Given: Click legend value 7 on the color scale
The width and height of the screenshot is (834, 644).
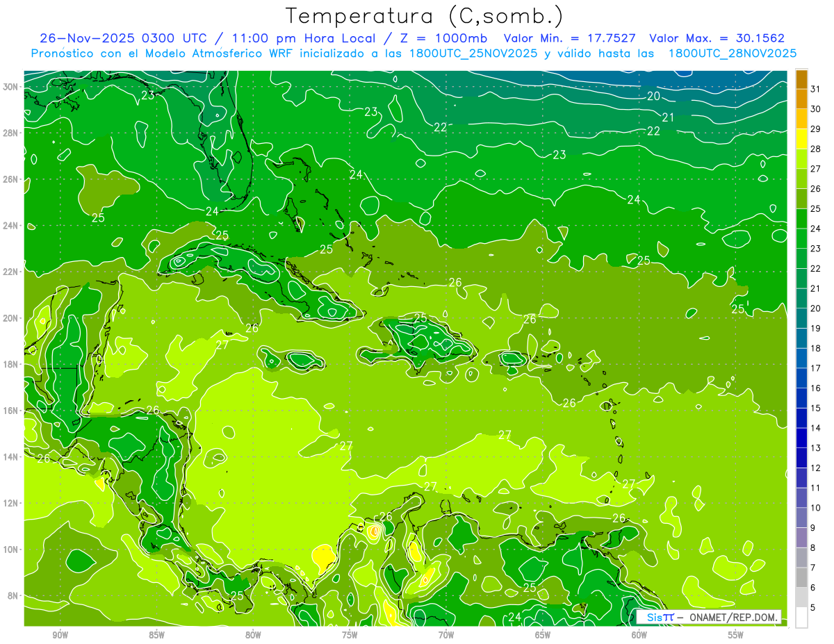Looking at the screenshot, I should pyautogui.click(x=813, y=568).
